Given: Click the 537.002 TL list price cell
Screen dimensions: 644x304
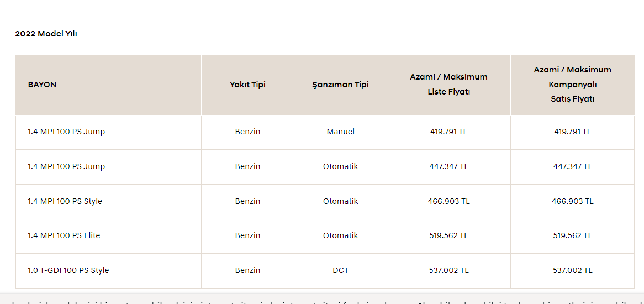Looking at the screenshot, I should pyautogui.click(x=448, y=270).
